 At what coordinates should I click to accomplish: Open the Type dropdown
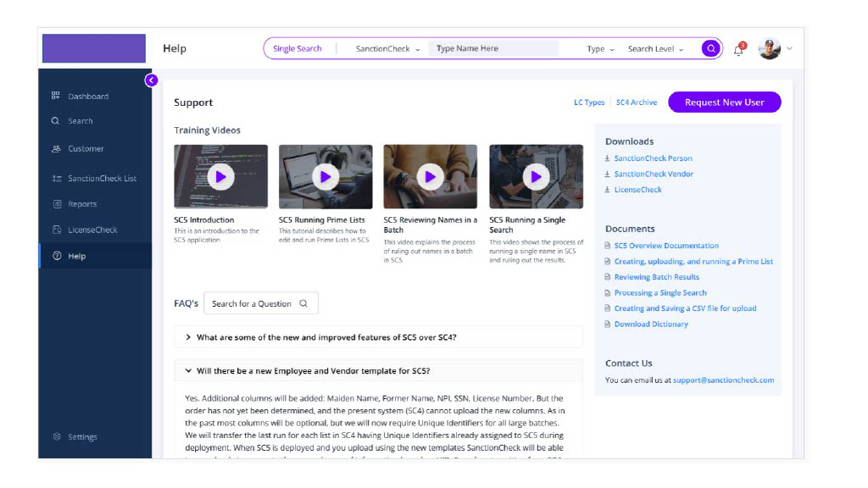click(x=601, y=48)
